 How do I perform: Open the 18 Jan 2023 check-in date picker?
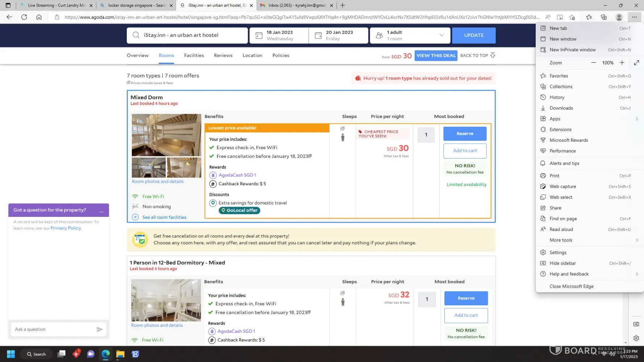coord(279,35)
